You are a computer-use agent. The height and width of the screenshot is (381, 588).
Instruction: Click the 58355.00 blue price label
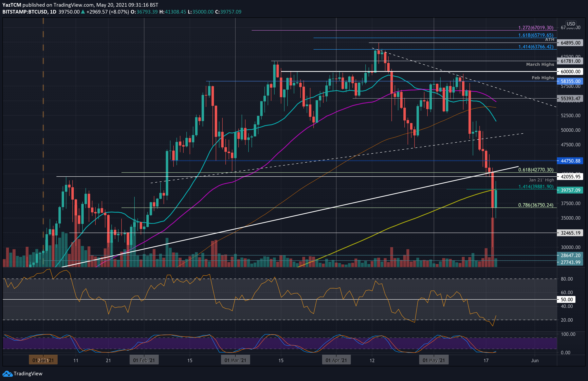pos(570,81)
